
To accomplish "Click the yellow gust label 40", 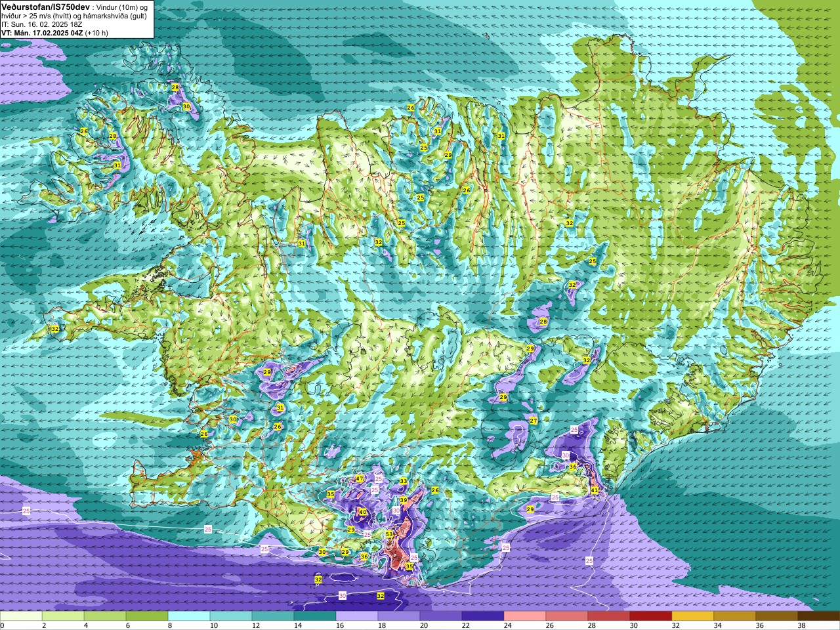I will click(x=362, y=512).
